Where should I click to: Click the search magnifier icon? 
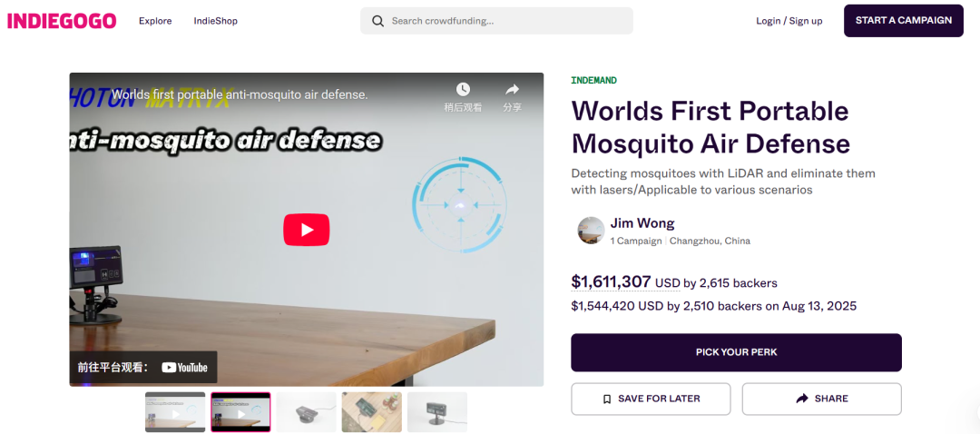tap(377, 21)
